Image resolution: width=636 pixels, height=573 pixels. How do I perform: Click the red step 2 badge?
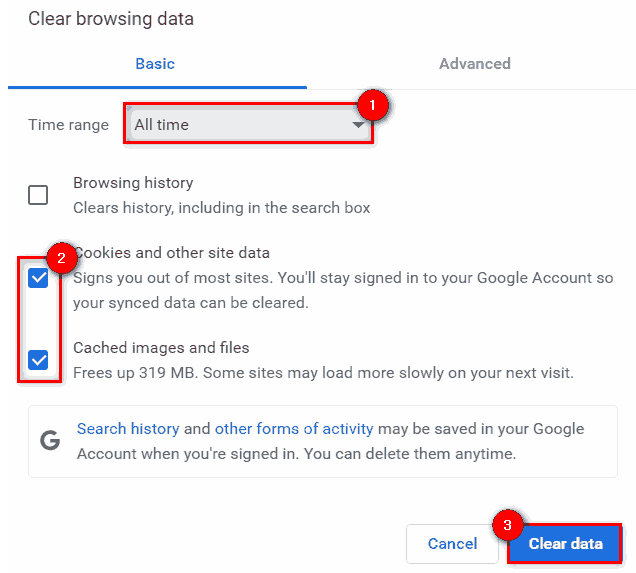(60, 259)
